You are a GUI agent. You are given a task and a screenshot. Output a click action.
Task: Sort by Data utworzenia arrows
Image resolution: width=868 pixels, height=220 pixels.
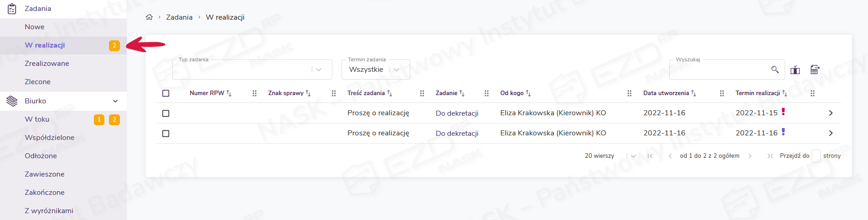[x=694, y=93]
